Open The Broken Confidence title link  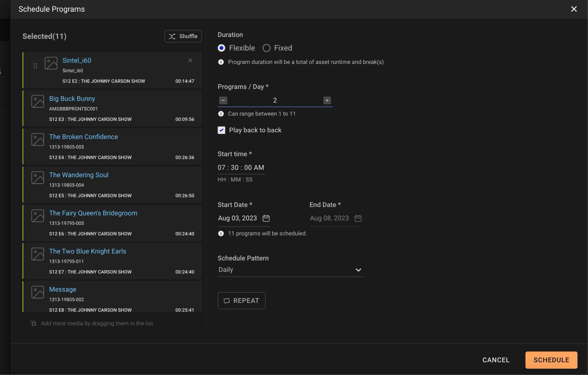pos(83,137)
